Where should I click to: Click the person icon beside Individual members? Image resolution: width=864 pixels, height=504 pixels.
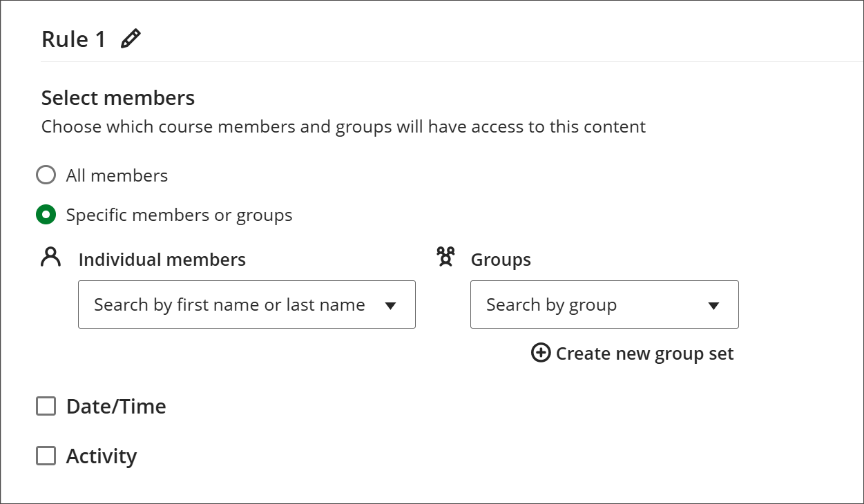point(50,256)
